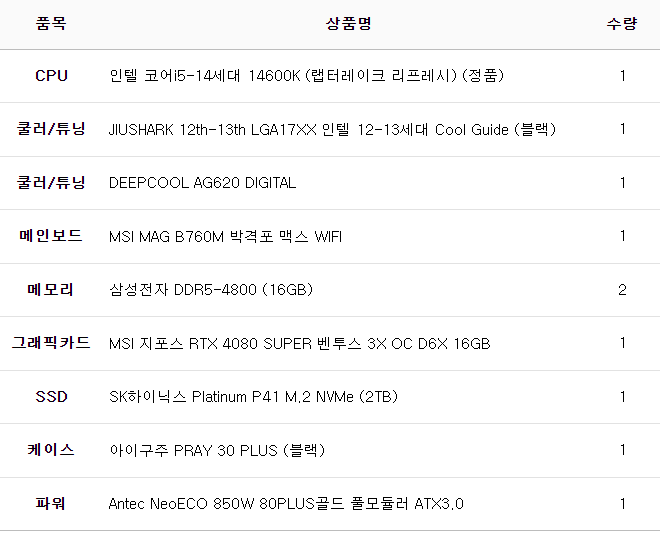Select the 파워 category label
Screen dimensions: 660x541
pos(51,504)
